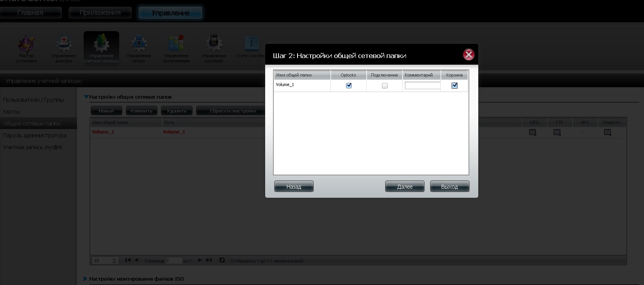Screen dimensions: 644x285
Task: Open the Управление дисками icon
Action: click(x=64, y=49)
